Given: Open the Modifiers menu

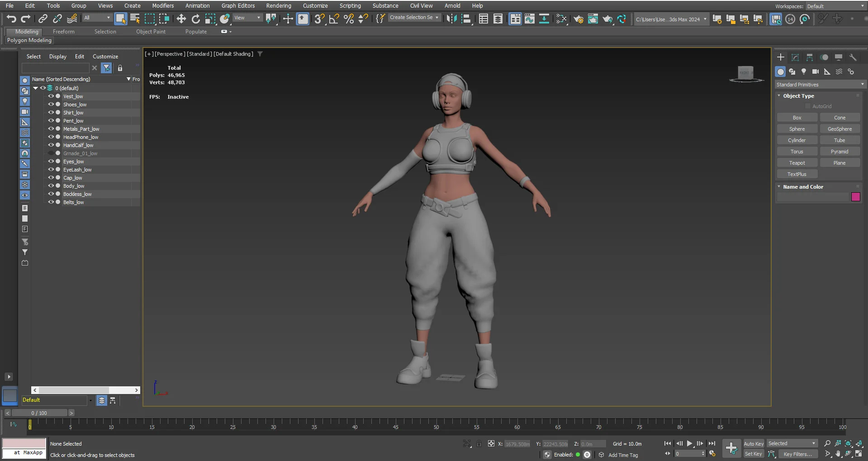Looking at the screenshot, I should [163, 6].
